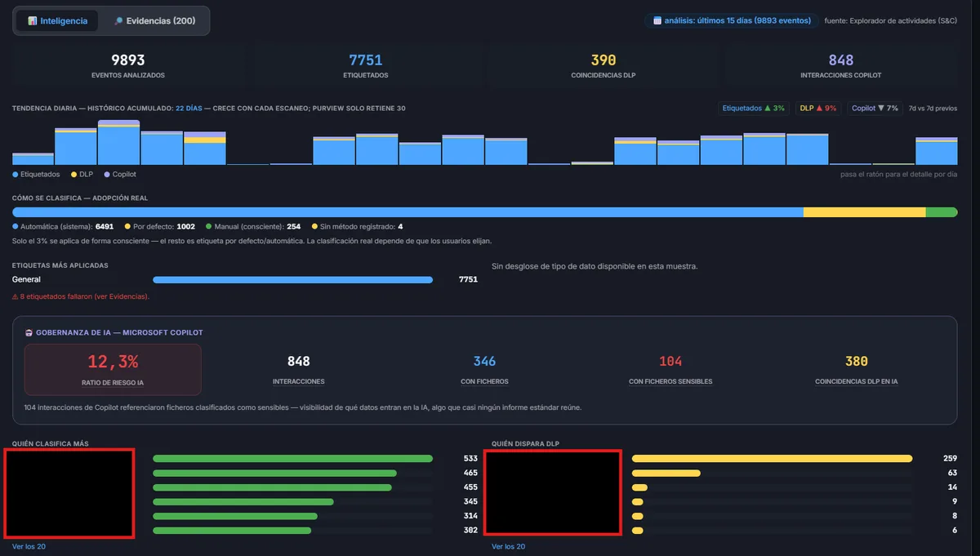Click the tallest bar in daily trend chart
Viewport: 980px width, 556px height.
(x=118, y=143)
